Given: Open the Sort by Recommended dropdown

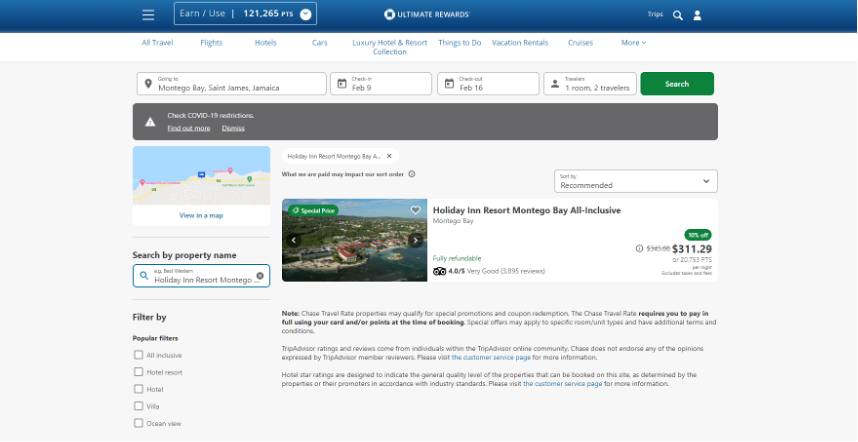Looking at the screenshot, I should (x=635, y=181).
